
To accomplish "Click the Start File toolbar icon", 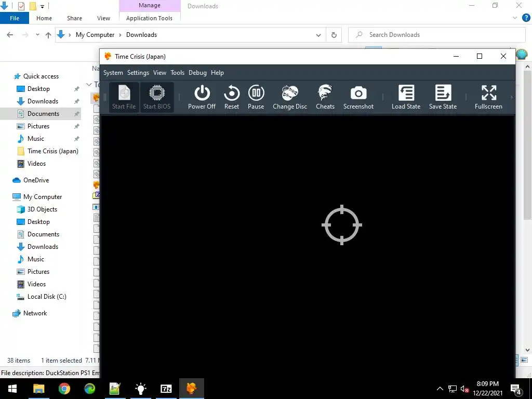I will 124,97.
